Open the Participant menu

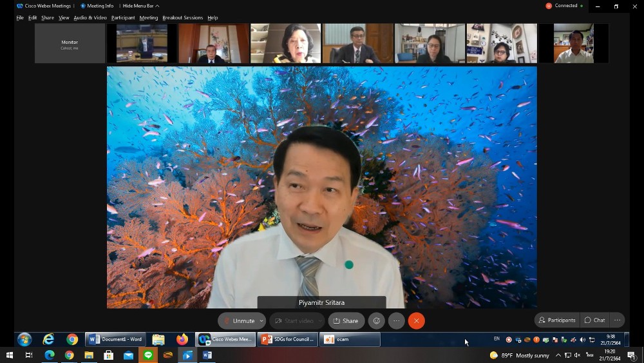point(123,17)
